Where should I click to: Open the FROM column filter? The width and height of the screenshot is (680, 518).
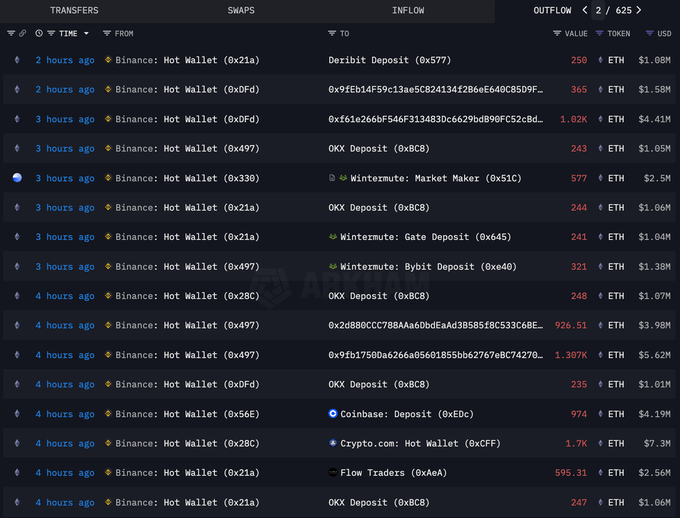107,33
